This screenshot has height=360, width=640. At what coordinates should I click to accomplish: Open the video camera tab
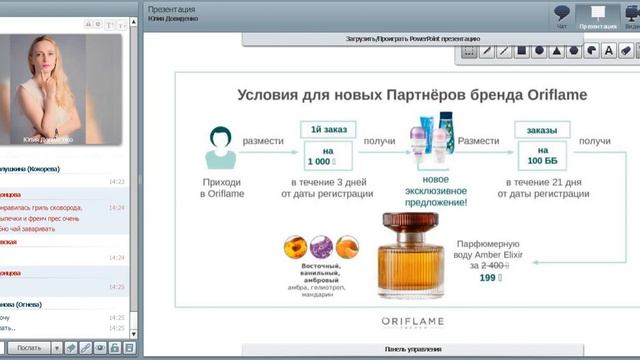pos(632,17)
